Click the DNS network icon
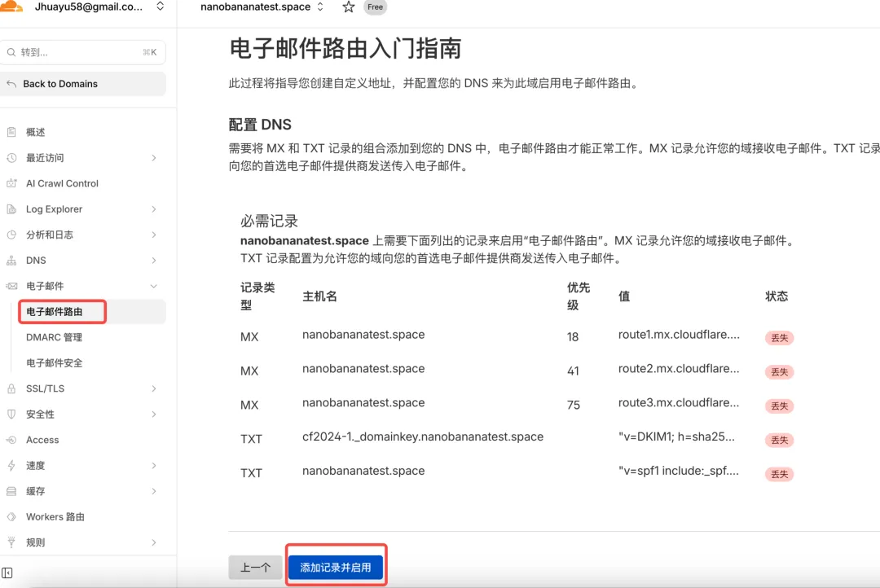Screen dimensions: 880x588 click(x=11, y=261)
